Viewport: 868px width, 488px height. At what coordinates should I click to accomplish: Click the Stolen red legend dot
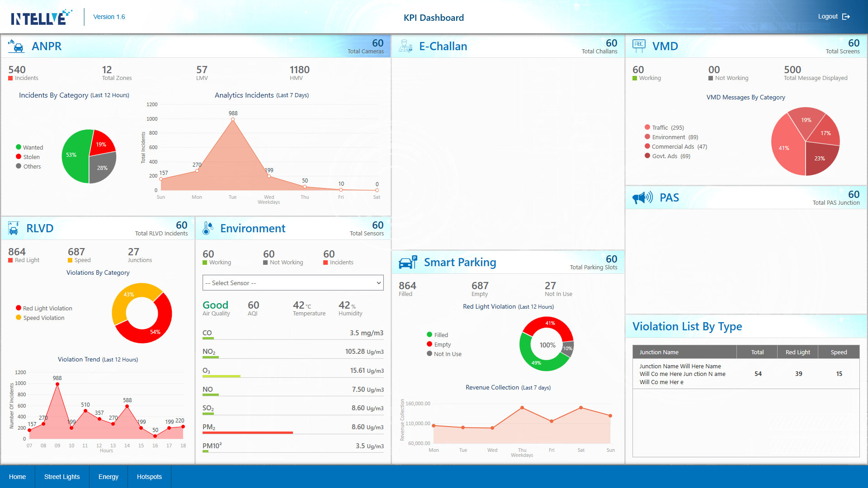pyautogui.click(x=19, y=156)
